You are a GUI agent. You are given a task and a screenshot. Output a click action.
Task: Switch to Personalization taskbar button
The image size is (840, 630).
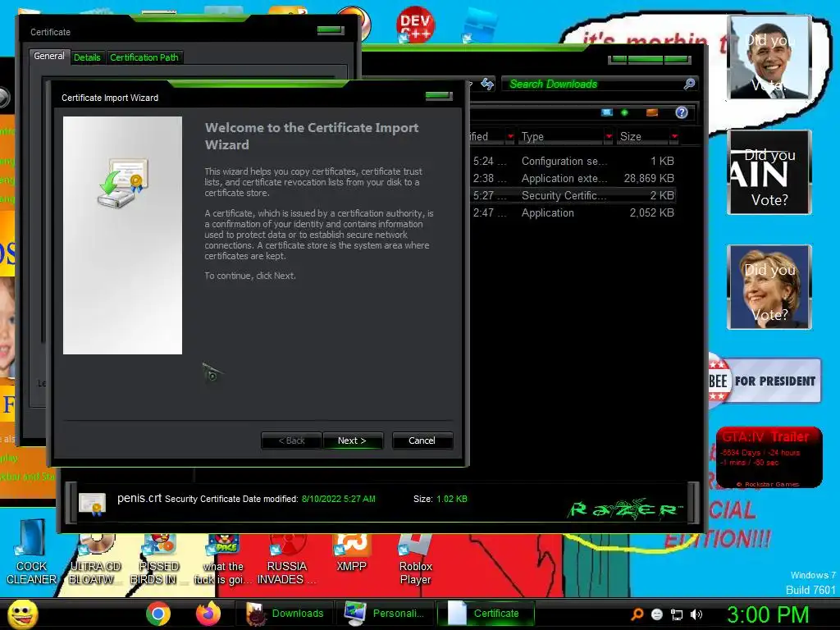(x=384, y=614)
